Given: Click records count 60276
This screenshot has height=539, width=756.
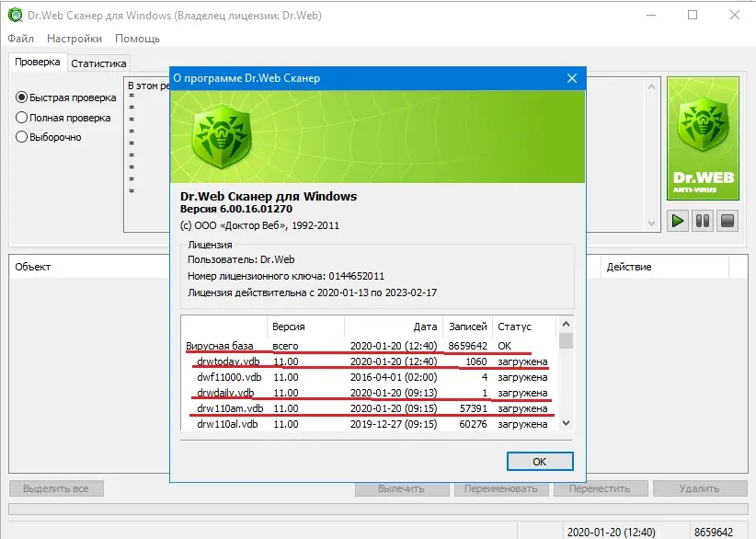Looking at the screenshot, I should (474, 424).
